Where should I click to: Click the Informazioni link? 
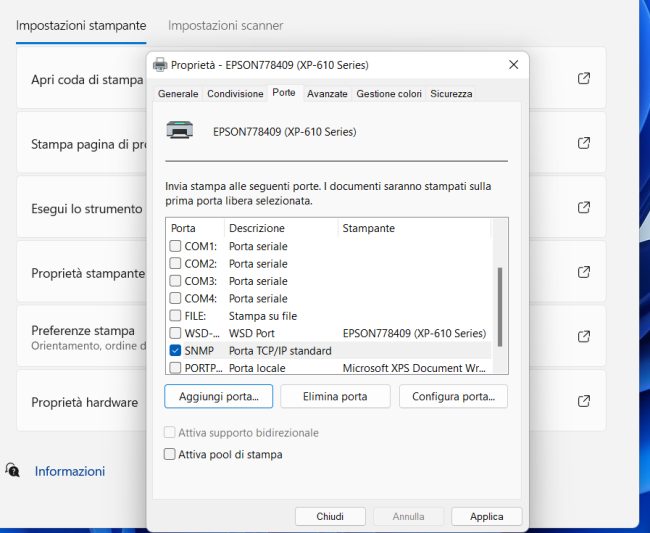click(x=70, y=471)
